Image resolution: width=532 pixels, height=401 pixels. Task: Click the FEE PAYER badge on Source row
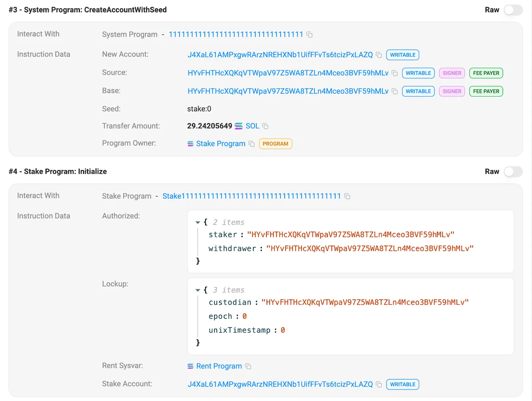click(486, 73)
